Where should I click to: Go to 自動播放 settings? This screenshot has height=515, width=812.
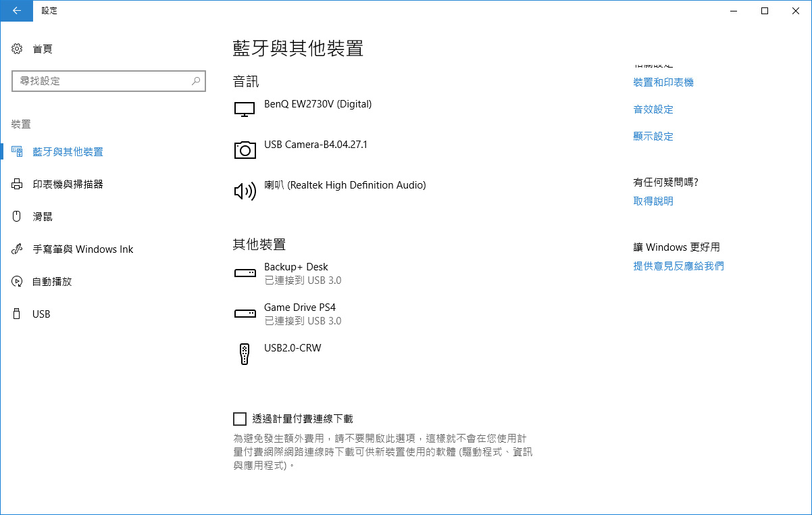[52, 281]
